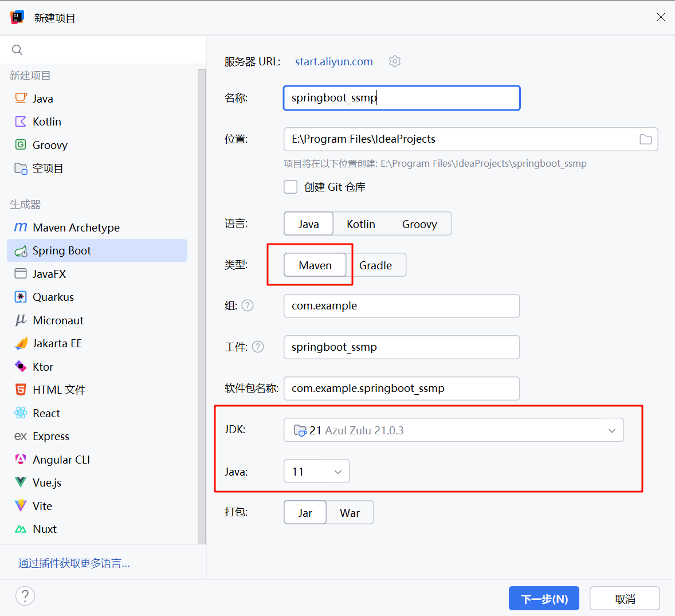Click the left sidebar vertical scrollbar
Image resolution: width=675 pixels, height=616 pixels.
202,305
